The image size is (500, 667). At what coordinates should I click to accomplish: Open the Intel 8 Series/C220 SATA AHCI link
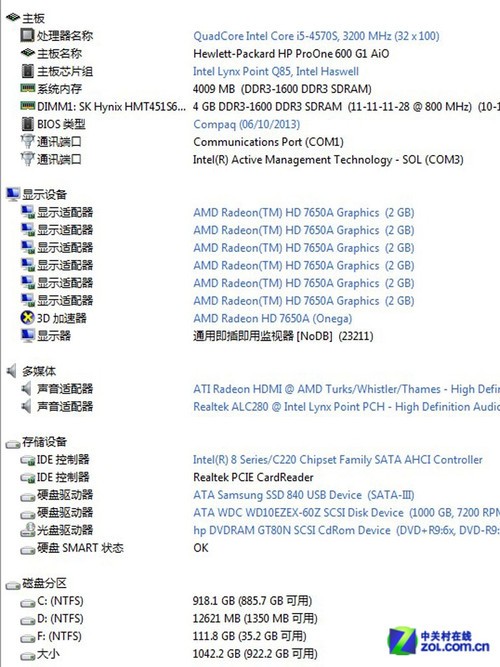coord(337,459)
